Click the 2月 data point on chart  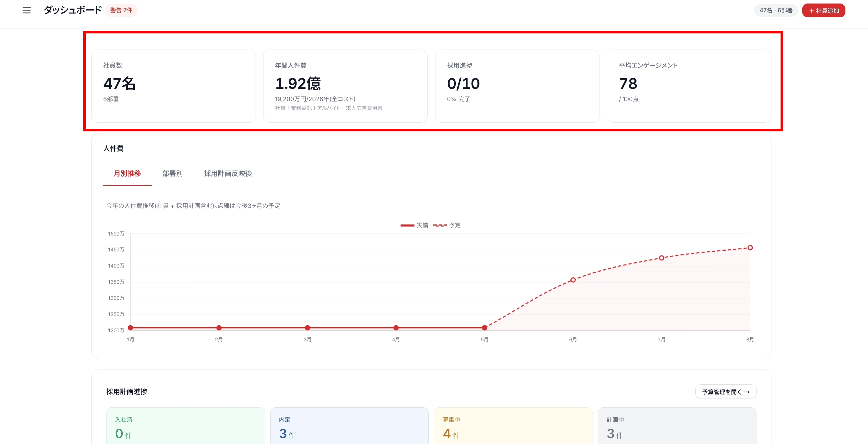(x=219, y=328)
